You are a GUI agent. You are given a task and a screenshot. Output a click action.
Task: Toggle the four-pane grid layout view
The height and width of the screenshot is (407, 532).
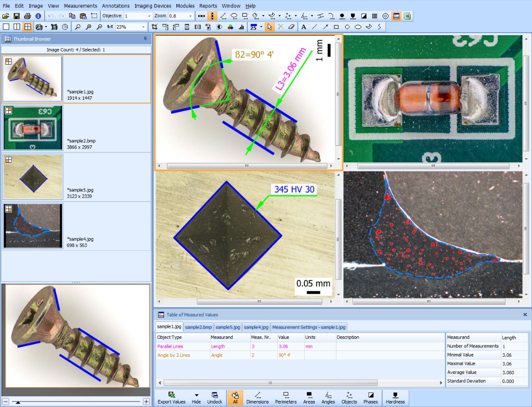tap(28, 27)
